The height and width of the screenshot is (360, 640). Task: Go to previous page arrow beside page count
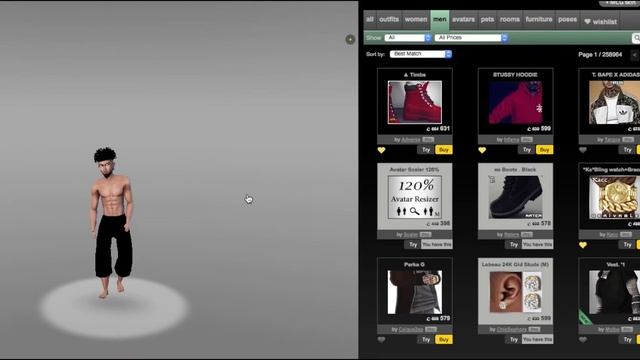[x=635, y=55]
